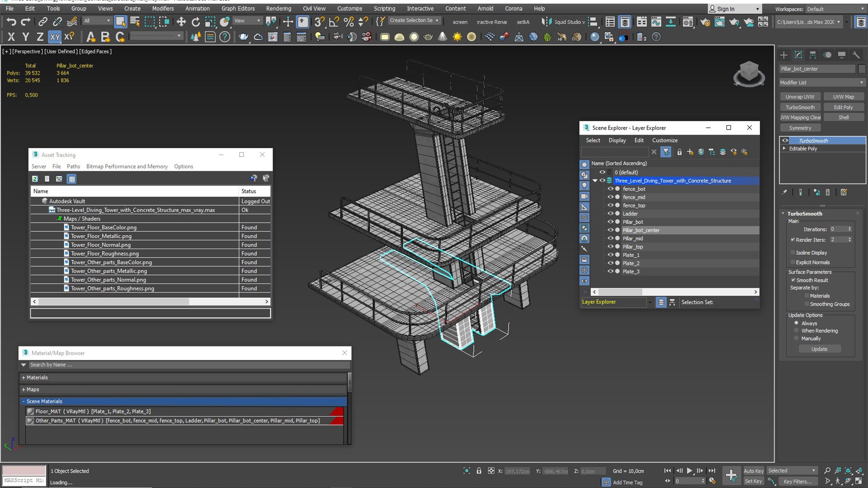Viewport: 868px width, 488px height.
Task: Click the Pillar_bot_center object color swatch
Action: 861,69
